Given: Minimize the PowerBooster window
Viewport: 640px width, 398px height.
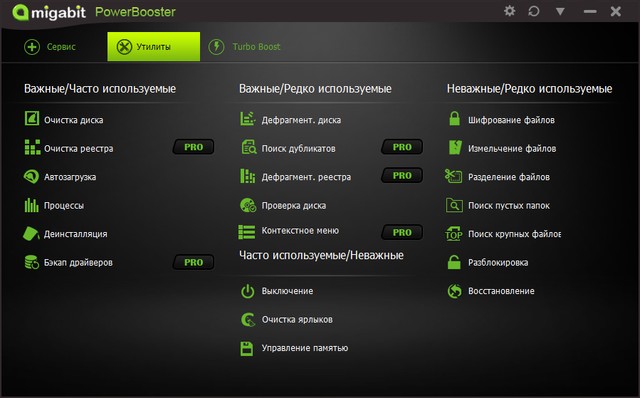Looking at the screenshot, I should [x=590, y=11].
